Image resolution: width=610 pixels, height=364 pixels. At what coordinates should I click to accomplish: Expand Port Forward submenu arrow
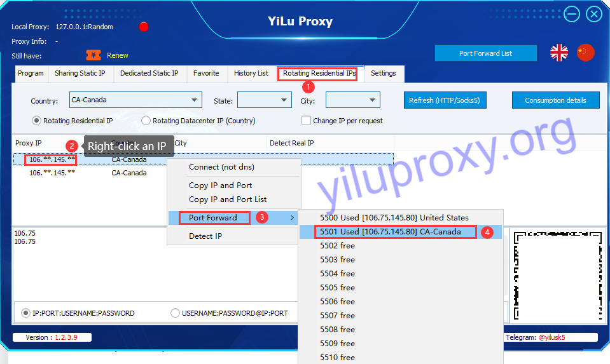pyautogui.click(x=292, y=218)
